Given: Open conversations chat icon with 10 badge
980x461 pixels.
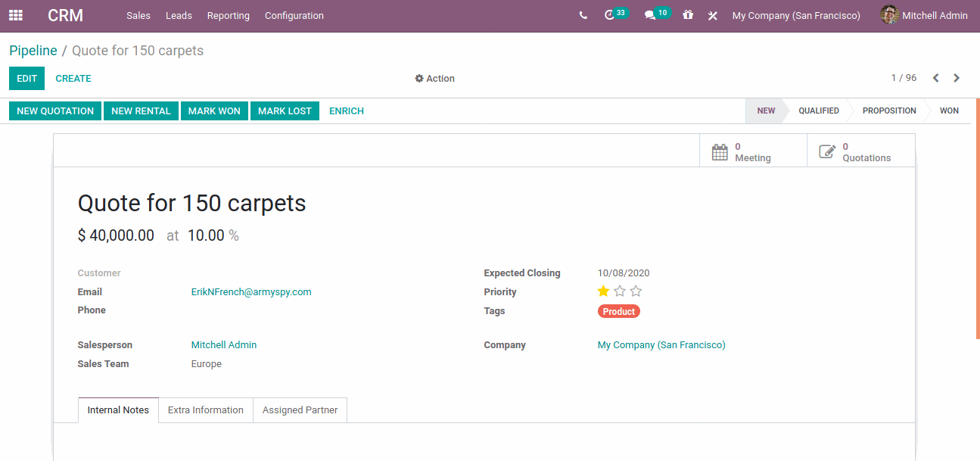Looking at the screenshot, I should click(650, 15).
